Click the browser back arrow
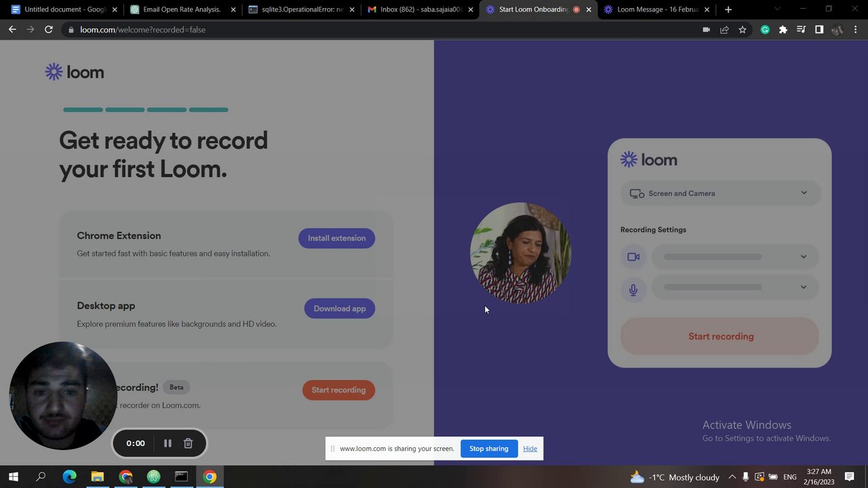Viewport: 868px width, 488px height. [x=12, y=30]
